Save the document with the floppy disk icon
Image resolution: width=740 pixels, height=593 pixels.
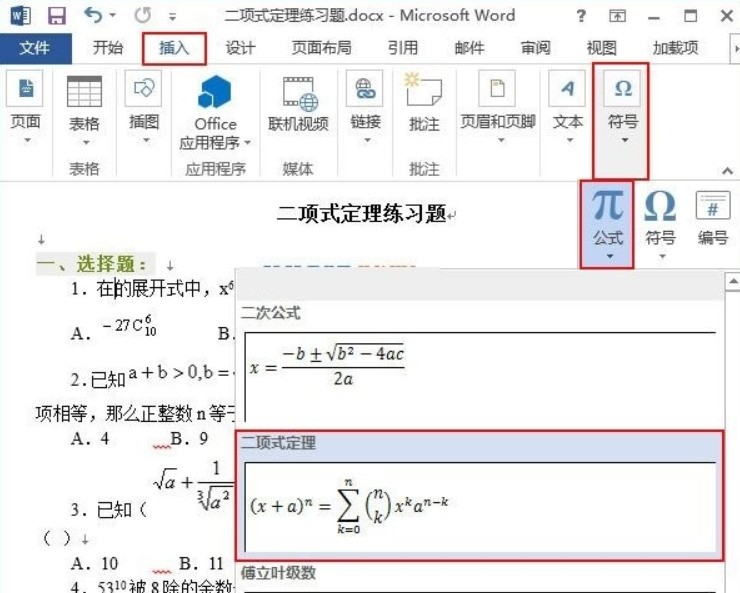[57, 16]
